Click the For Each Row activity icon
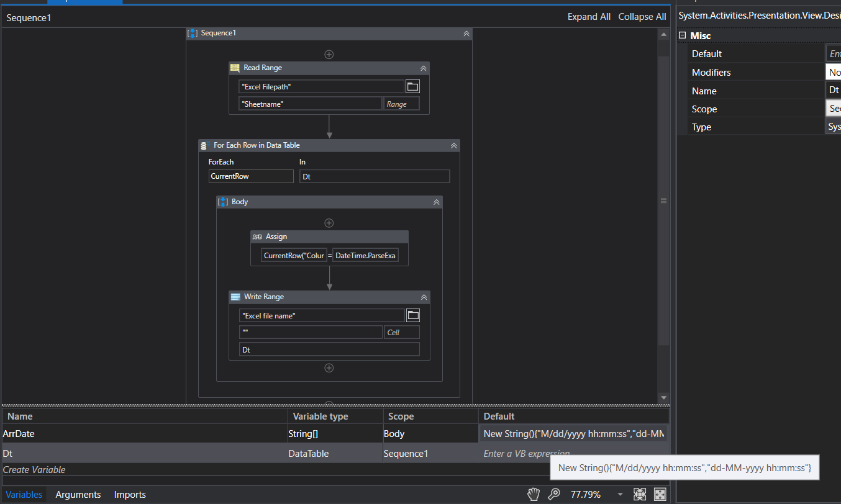The image size is (841, 504). 203,145
